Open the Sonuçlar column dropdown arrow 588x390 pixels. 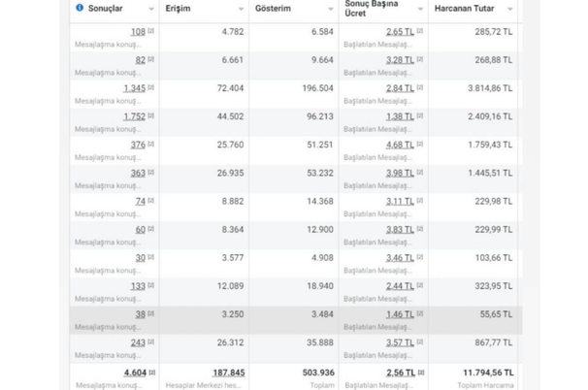tap(148, 9)
